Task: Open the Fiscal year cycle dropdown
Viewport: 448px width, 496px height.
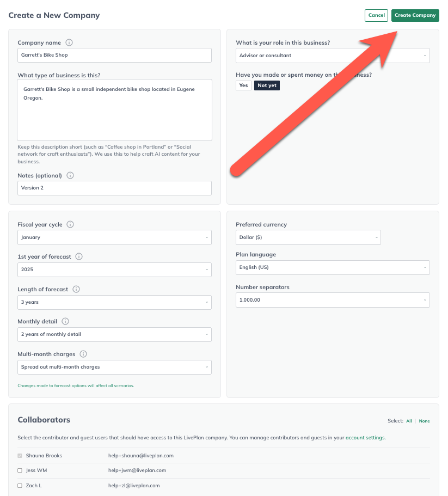Action: (x=114, y=237)
